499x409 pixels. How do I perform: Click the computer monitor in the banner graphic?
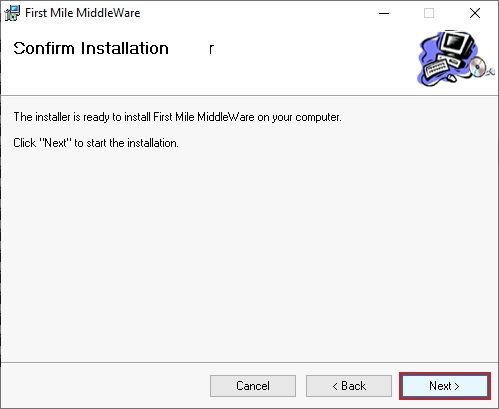click(x=457, y=43)
